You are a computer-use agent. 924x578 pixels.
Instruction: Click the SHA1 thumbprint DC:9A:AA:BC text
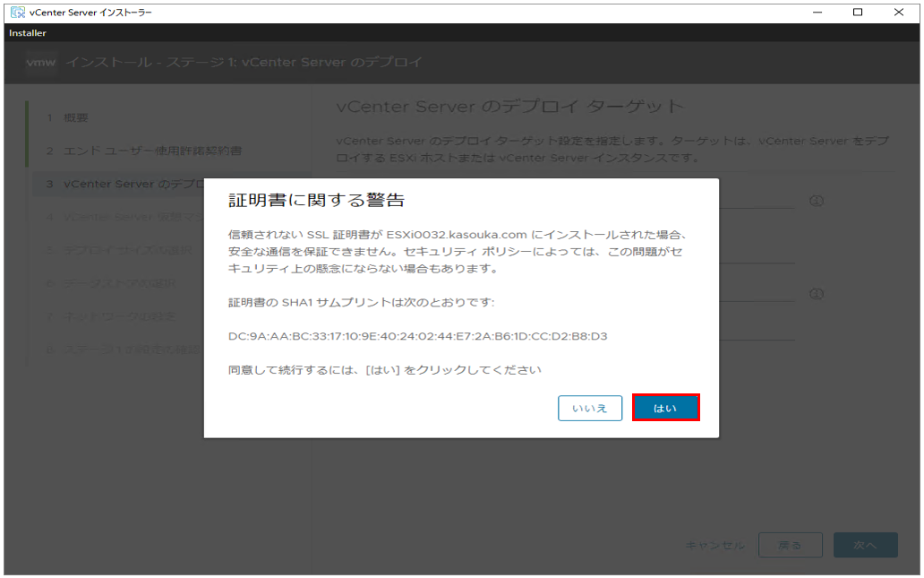click(418, 336)
